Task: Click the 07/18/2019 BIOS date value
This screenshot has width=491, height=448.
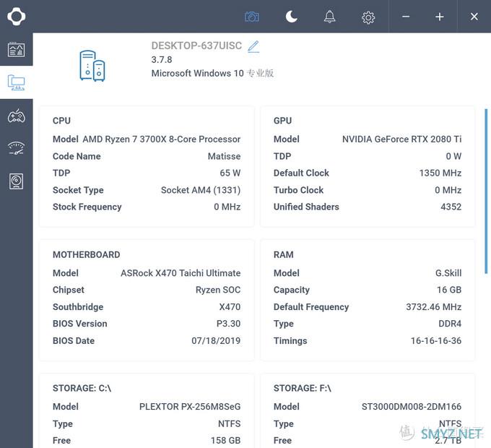Action: click(216, 341)
